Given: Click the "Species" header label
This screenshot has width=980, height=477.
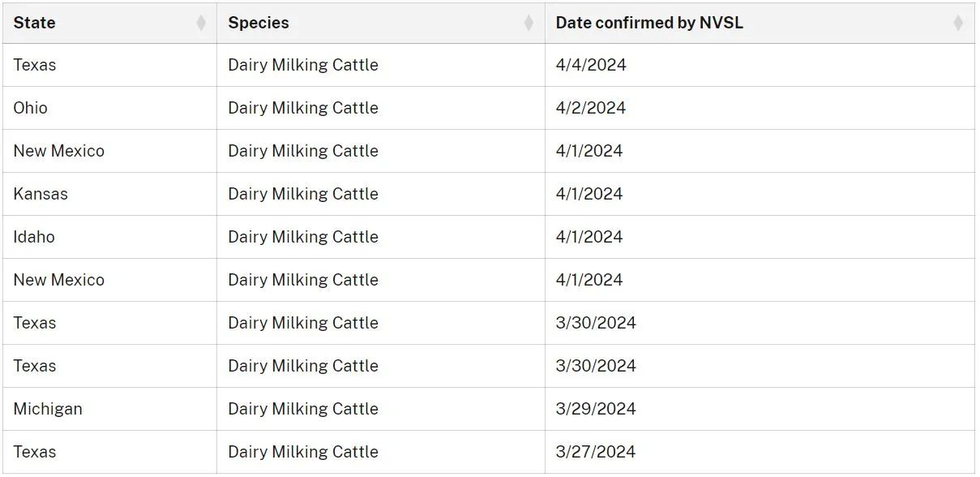Looking at the screenshot, I should (x=259, y=23).
